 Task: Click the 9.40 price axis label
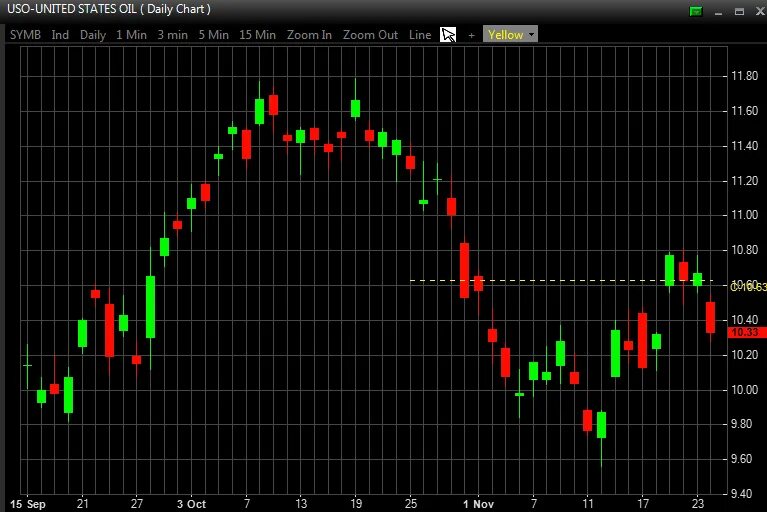[x=741, y=493]
